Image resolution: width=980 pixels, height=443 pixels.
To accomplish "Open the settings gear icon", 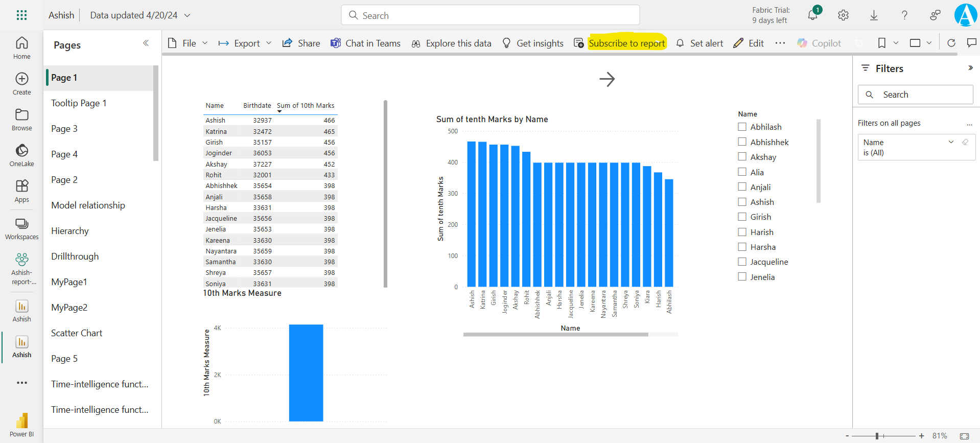I will (843, 15).
